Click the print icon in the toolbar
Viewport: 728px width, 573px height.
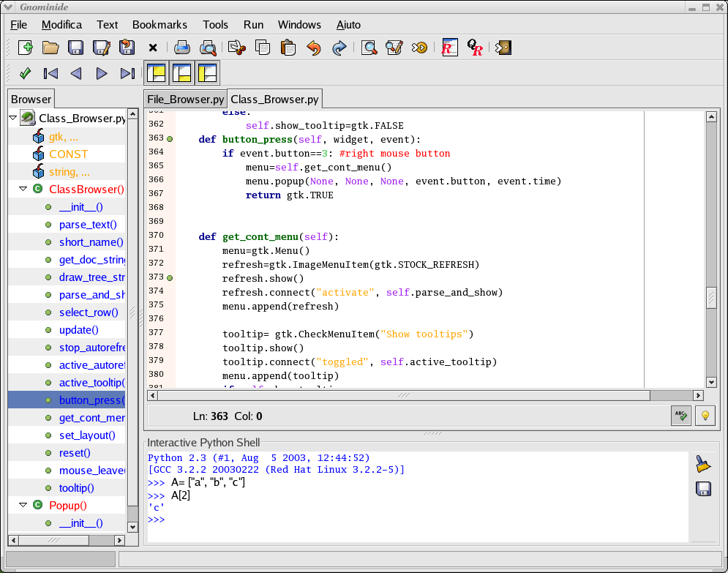tap(181, 48)
